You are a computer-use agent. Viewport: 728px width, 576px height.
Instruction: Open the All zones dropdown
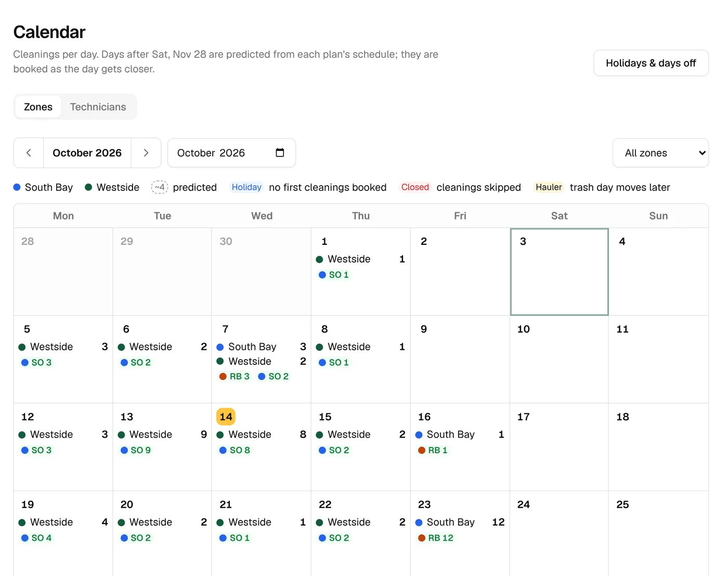(660, 153)
